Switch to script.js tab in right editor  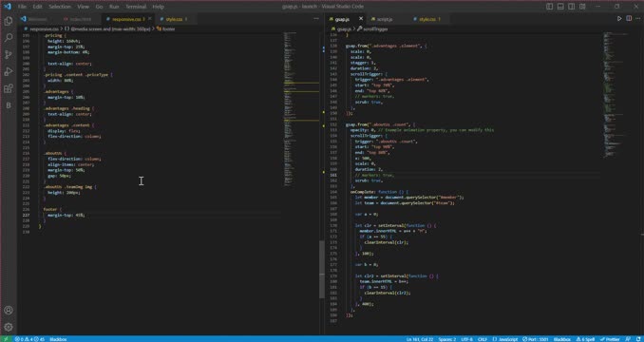point(386,19)
